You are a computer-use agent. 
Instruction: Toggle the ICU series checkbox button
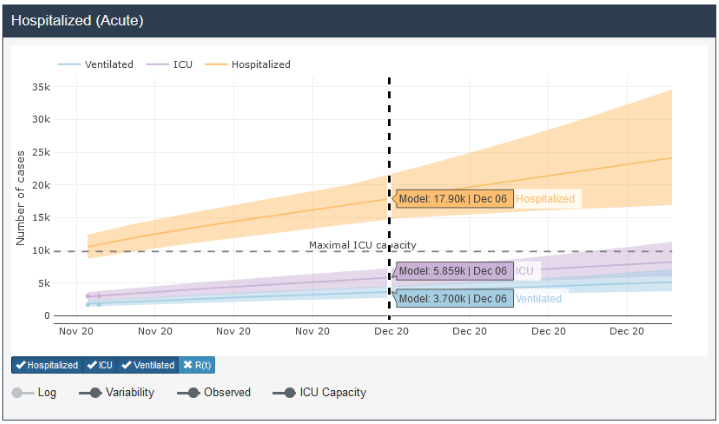tap(100, 365)
